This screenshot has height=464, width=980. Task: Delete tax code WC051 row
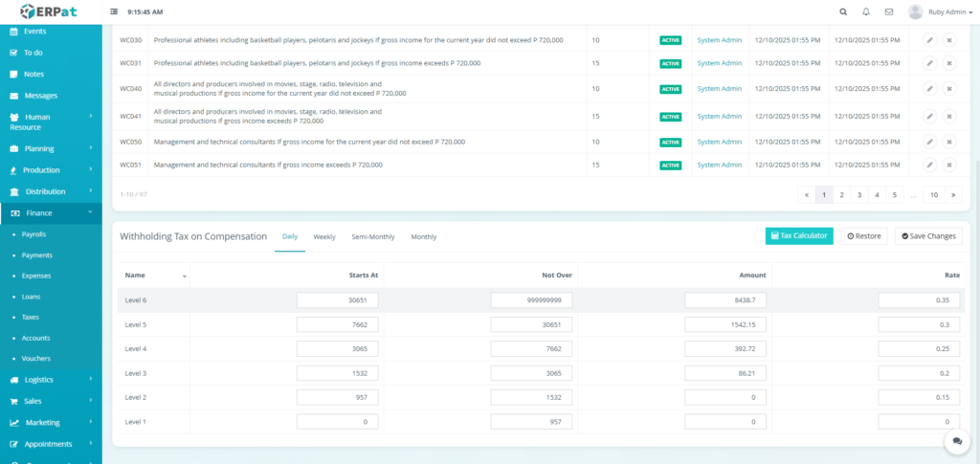point(949,165)
